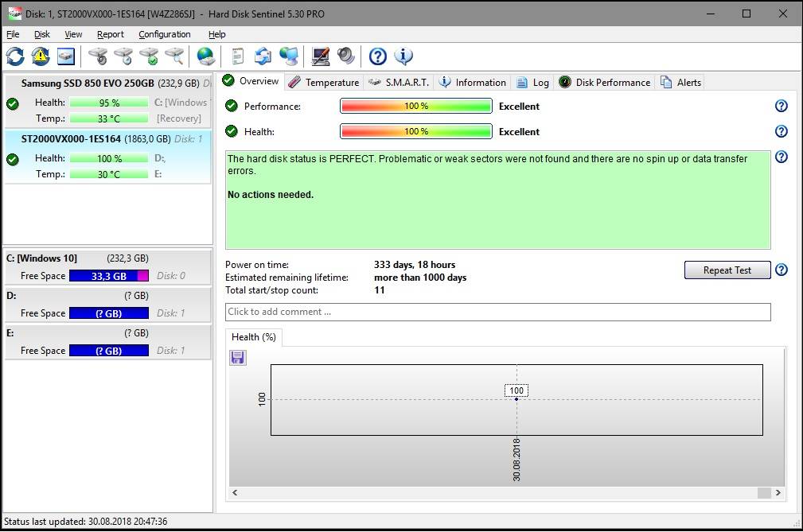Click the more than 1000 days value
The height and width of the screenshot is (532, 803).
point(420,278)
